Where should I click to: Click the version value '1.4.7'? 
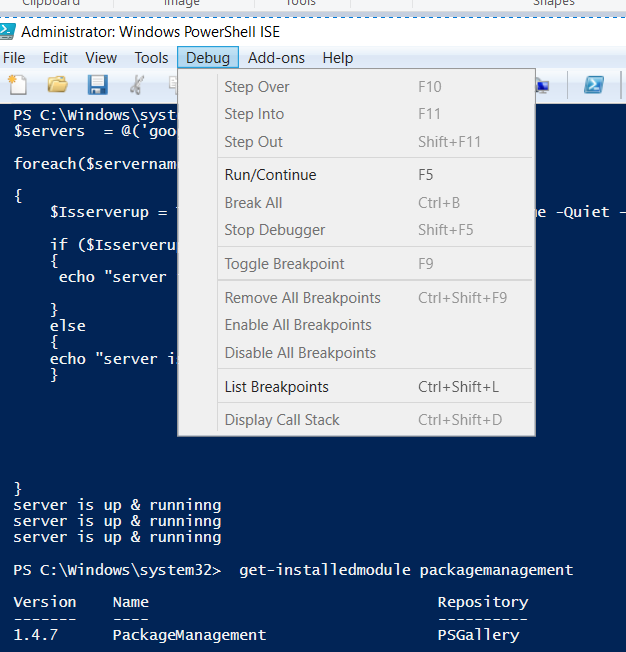click(36, 635)
